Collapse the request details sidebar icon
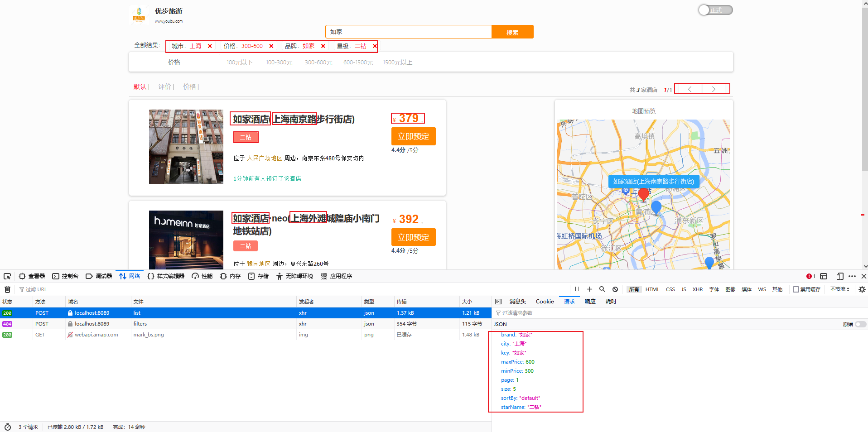The height and width of the screenshot is (432, 868). (498, 302)
